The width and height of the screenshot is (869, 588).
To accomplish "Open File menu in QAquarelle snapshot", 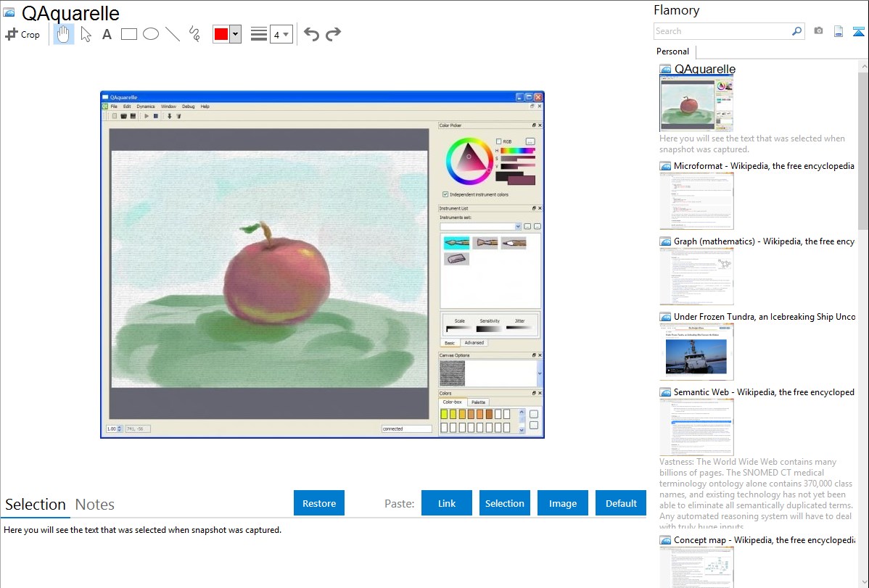I will 114,107.
